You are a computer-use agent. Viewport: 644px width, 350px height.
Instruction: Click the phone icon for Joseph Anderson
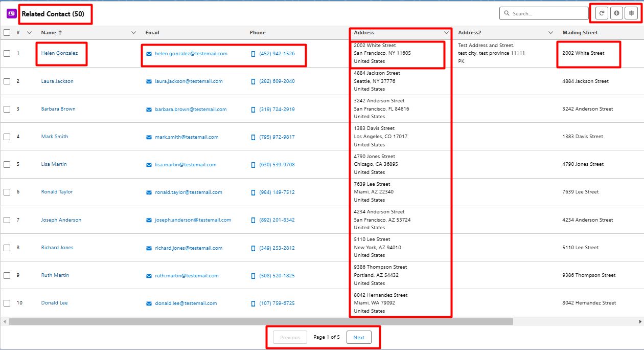[253, 220]
